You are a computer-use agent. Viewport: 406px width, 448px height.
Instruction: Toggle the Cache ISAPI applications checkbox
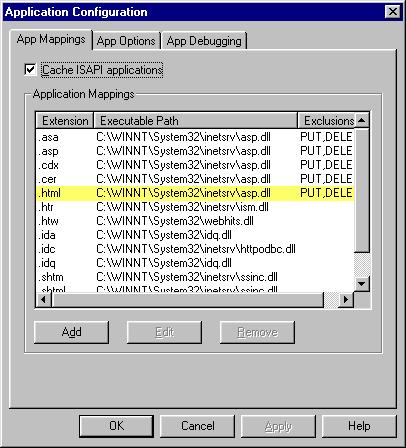click(30, 70)
